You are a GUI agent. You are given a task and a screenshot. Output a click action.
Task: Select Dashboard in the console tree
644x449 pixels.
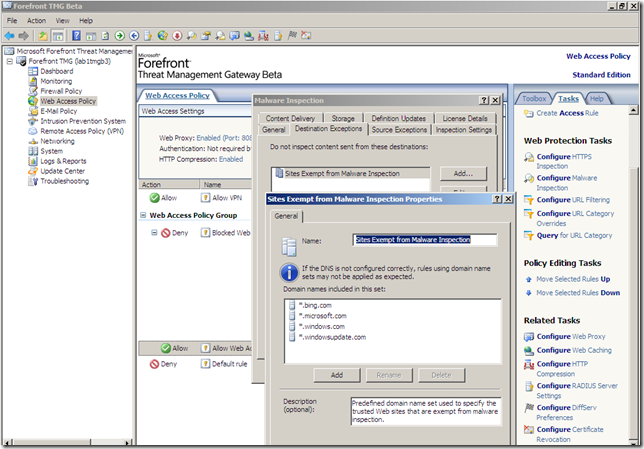[x=57, y=71]
